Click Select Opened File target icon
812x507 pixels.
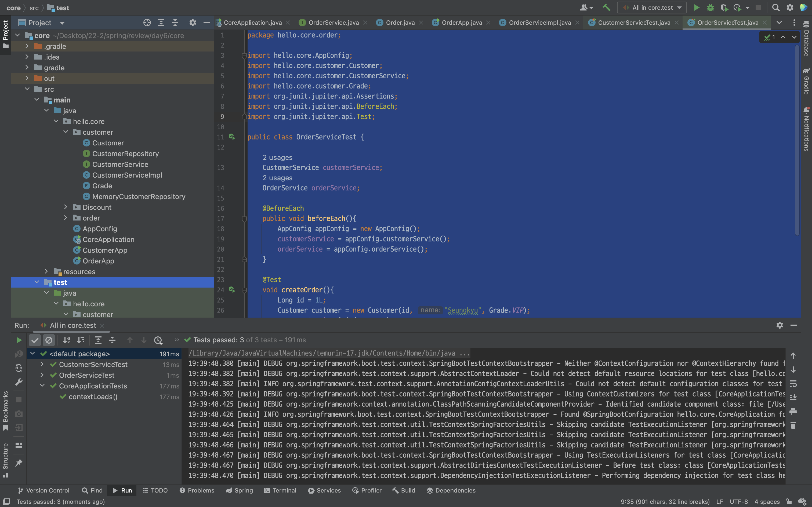coord(147,23)
